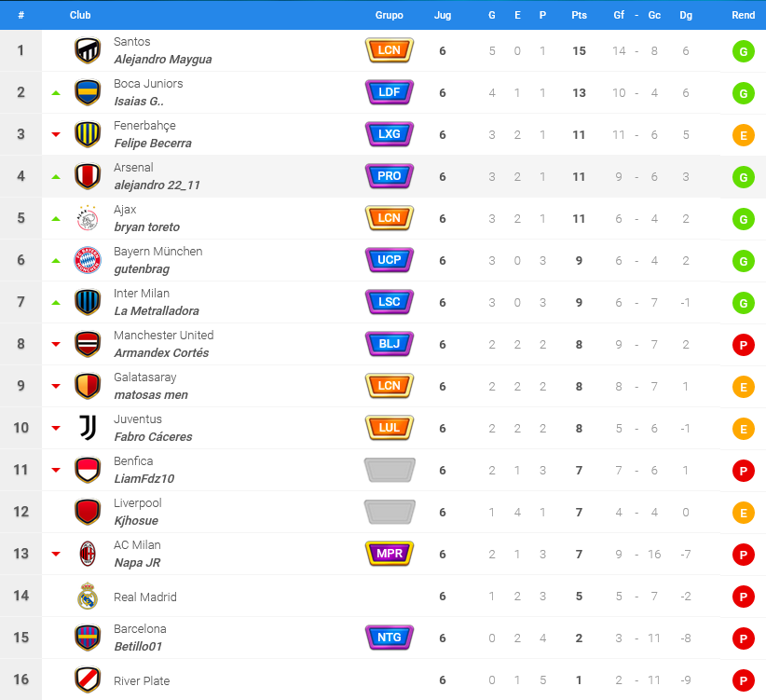
Task: Open the Ajax club logo
Action: click(x=88, y=218)
